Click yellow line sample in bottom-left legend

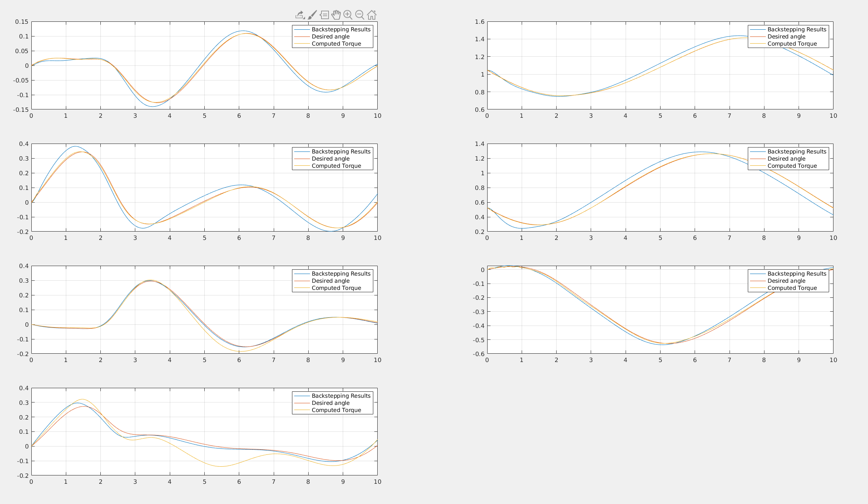tap(301, 410)
